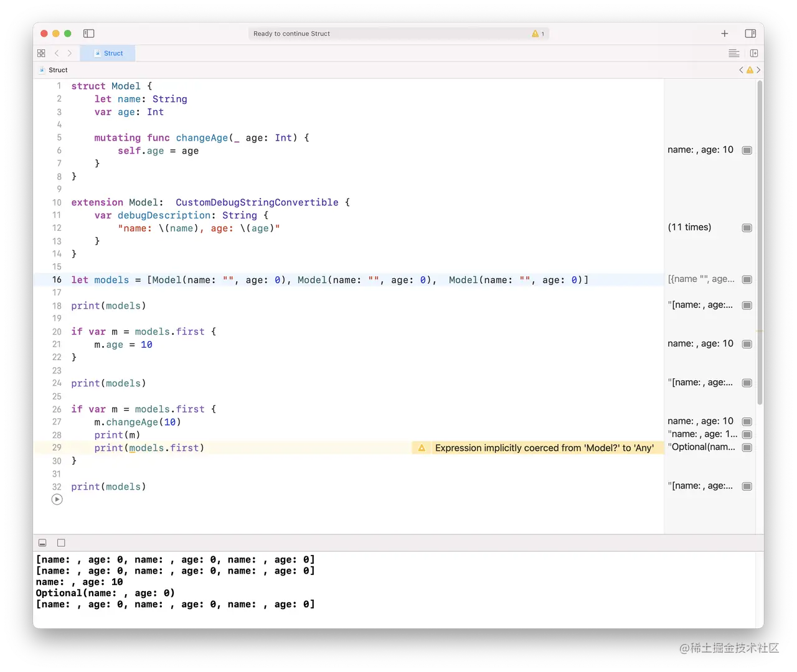Run playground with the play button
Viewport: 797px width, 672px height.
tap(57, 500)
